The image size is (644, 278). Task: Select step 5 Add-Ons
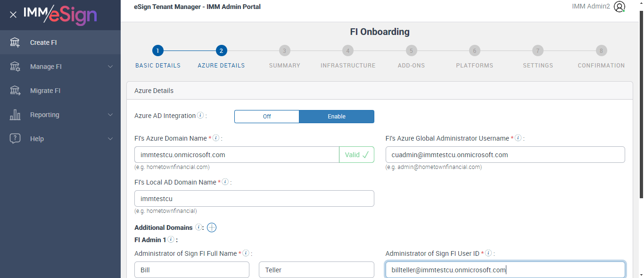click(x=411, y=51)
